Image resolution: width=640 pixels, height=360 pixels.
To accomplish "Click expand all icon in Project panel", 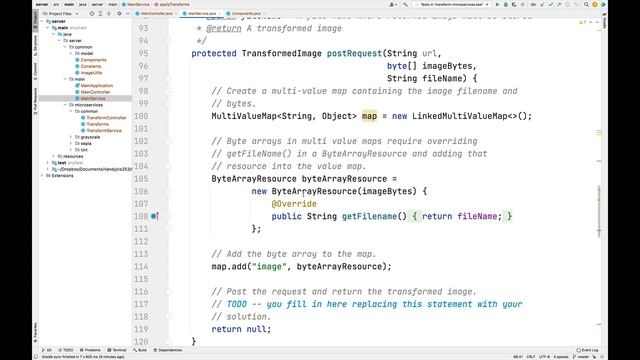I will pos(100,13).
